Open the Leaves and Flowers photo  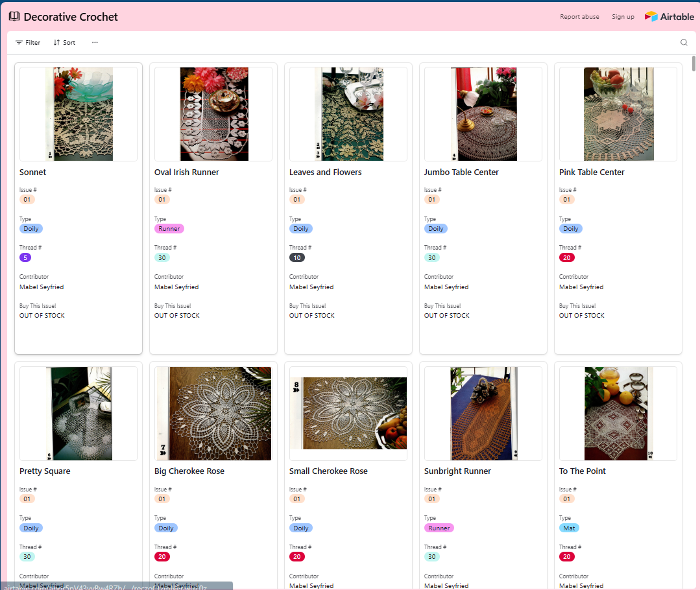coord(348,114)
